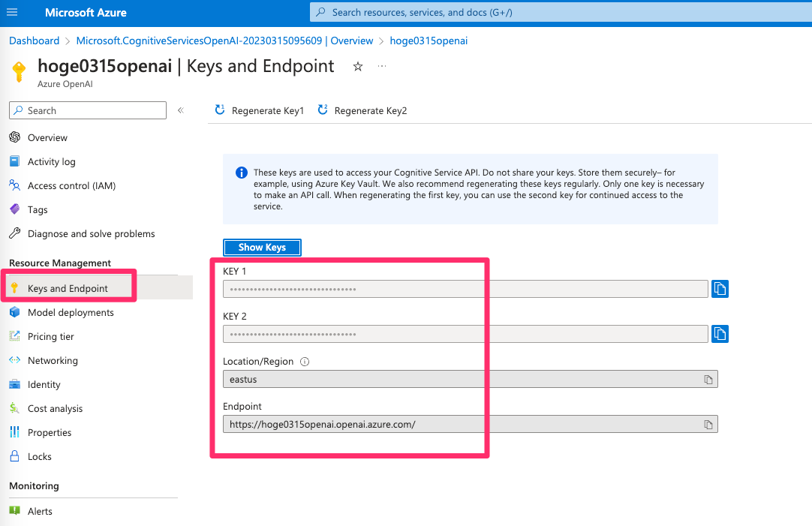812x526 pixels.
Task: Open the Azure portal hamburger menu
Action: (12, 12)
